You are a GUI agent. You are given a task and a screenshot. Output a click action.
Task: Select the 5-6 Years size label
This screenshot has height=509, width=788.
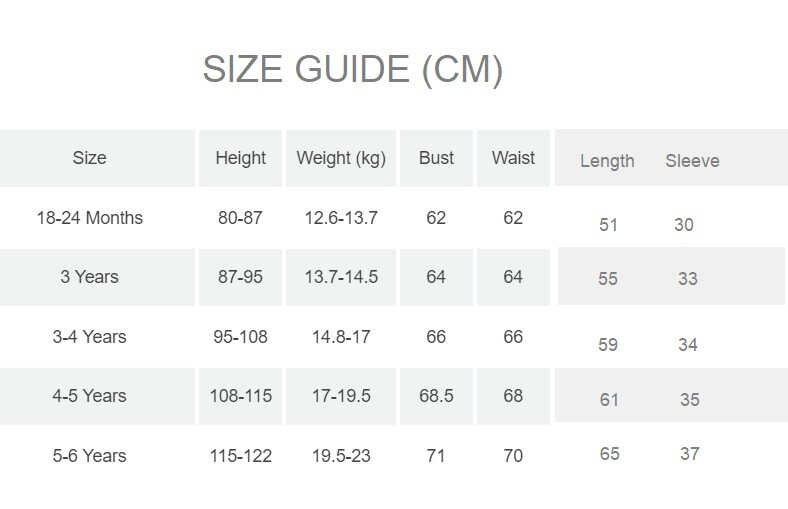click(89, 456)
